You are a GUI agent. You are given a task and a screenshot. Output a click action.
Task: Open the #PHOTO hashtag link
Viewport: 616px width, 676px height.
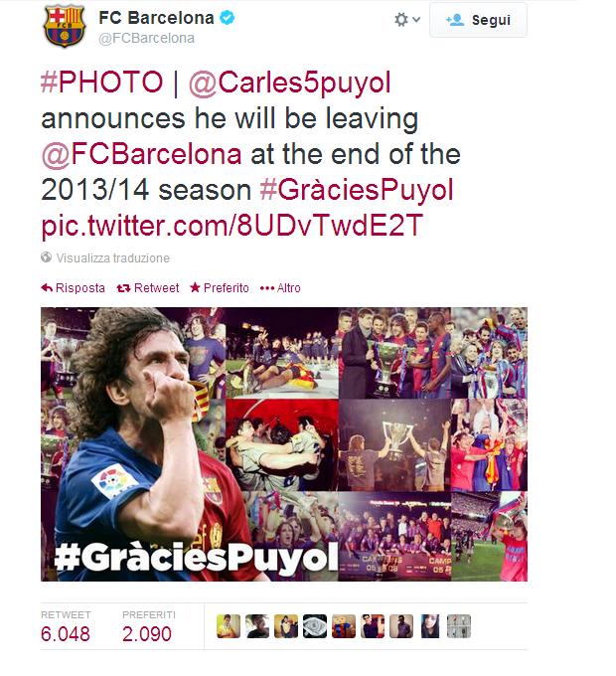click(102, 82)
